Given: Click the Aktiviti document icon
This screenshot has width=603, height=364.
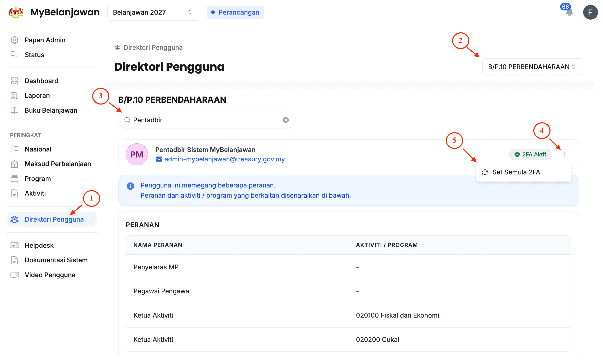Looking at the screenshot, I should 15,193.
